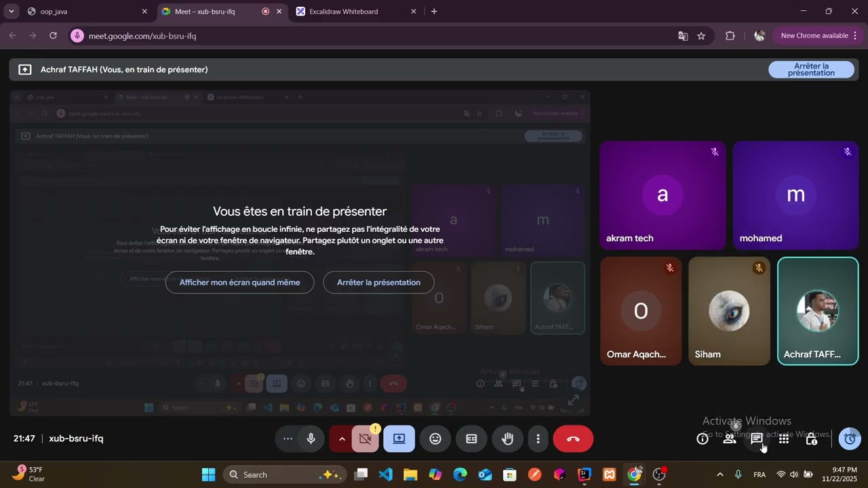Screen dimensions: 868x488
Task: Open Microsoft Edge from taskbar
Action: (460, 474)
